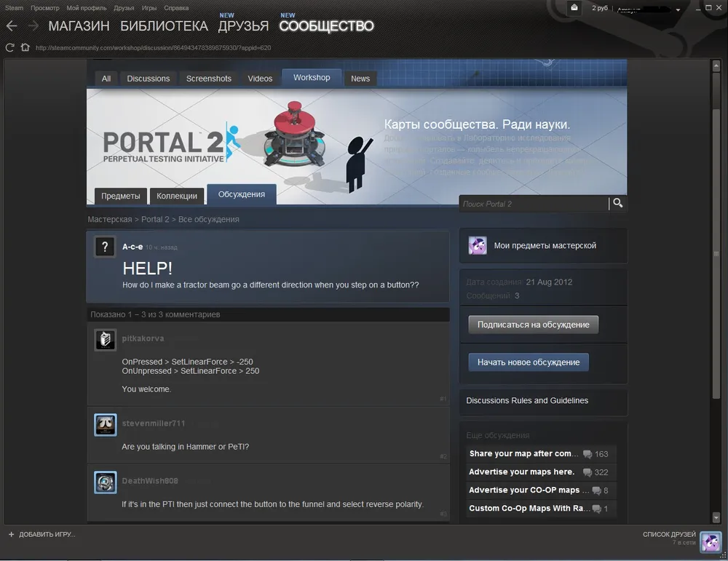Select the Screenshots hub tab
This screenshot has width=728, height=561.
[209, 79]
